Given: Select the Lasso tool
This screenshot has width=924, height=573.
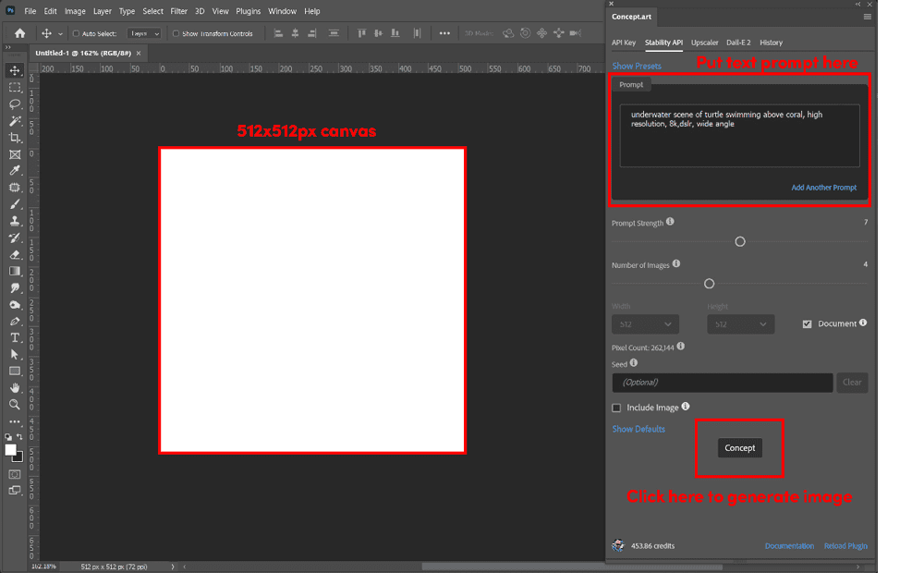Looking at the screenshot, I should 15,104.
